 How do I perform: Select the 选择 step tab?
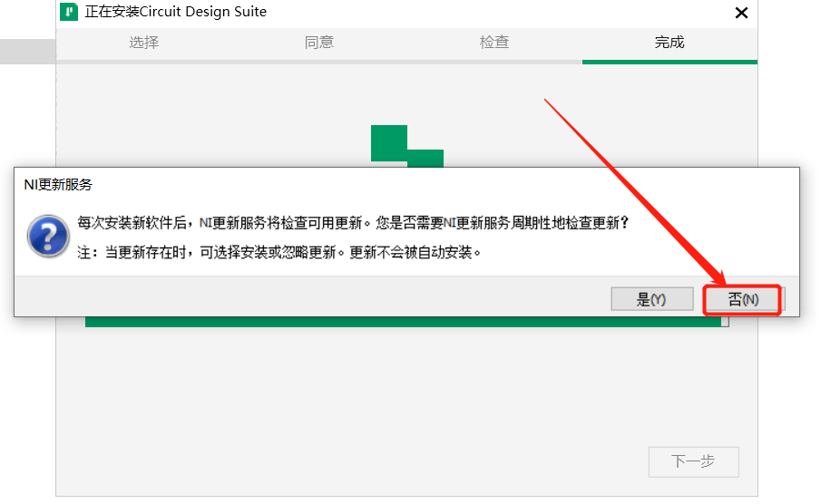[144, 43]
